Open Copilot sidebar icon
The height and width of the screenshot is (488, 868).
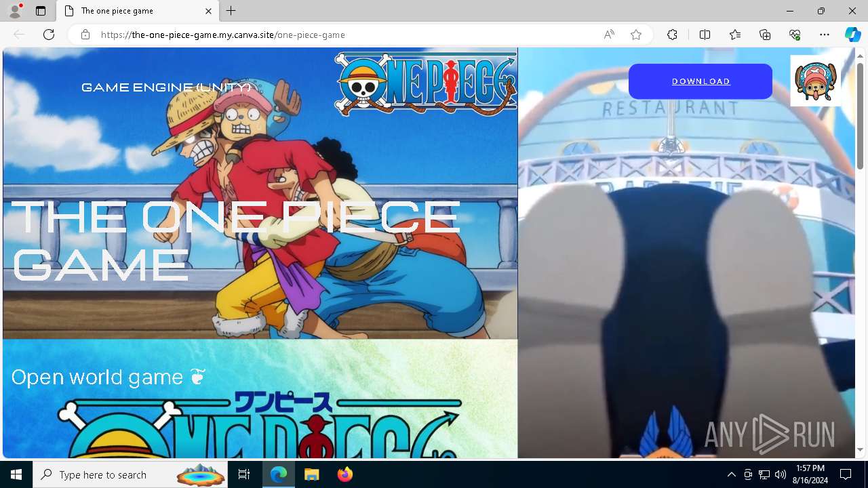click(852, 35)
